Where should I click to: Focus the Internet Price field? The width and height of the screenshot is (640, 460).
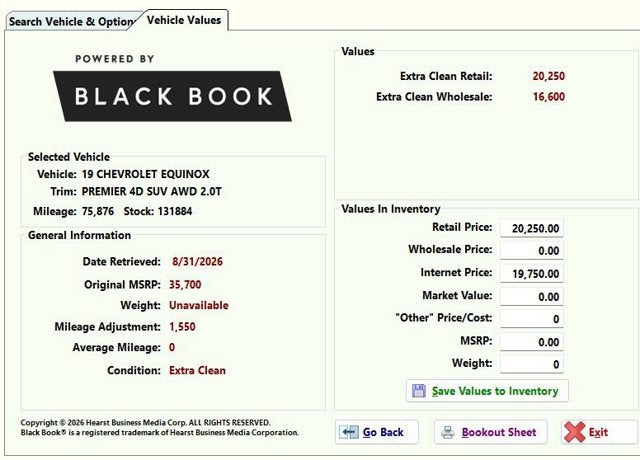click(532, 273)
